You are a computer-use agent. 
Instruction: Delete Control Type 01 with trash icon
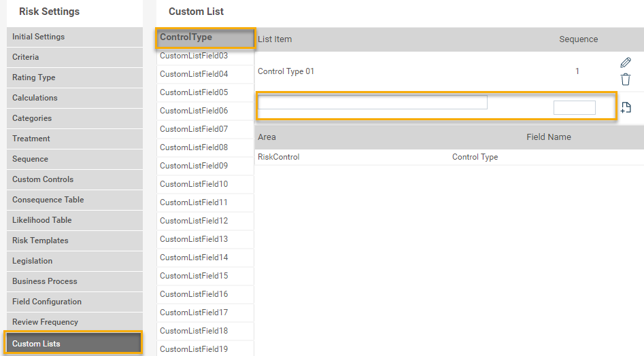626,79
